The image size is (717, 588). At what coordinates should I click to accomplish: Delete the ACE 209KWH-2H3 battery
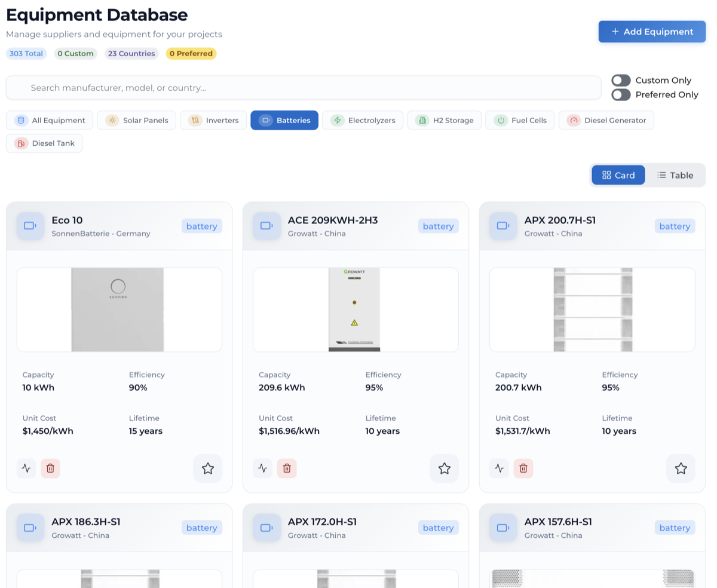tap(287, 468)
